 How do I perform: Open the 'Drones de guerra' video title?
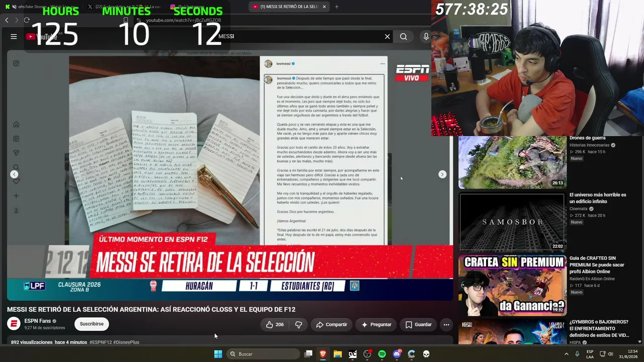click(x=587, y=138)
